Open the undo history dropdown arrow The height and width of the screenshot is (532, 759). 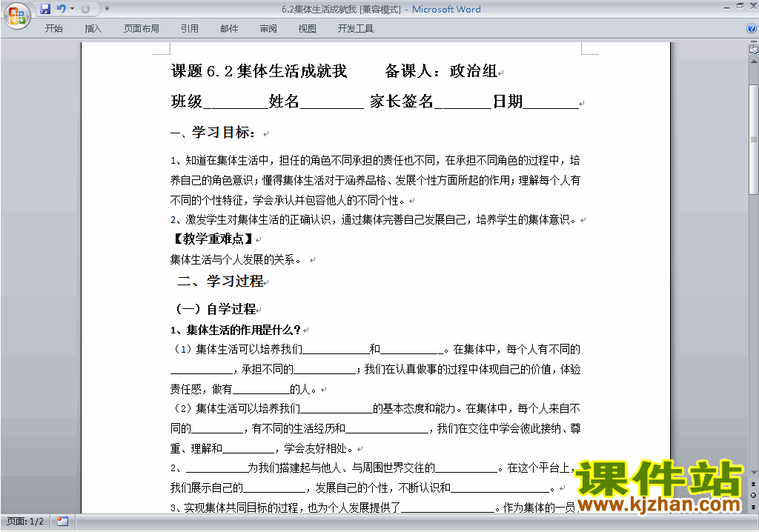click(x=72, y=9)
